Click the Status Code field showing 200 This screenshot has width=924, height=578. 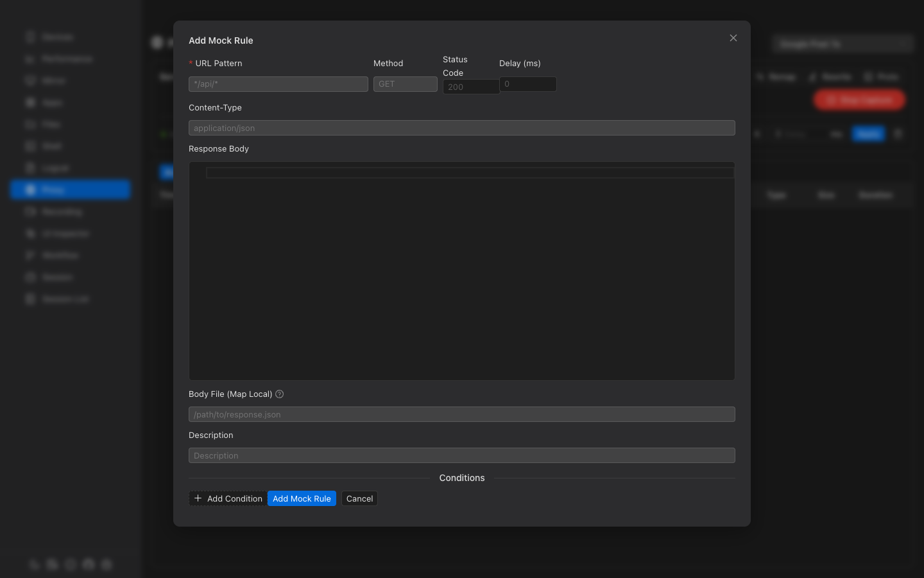point(470,87)
